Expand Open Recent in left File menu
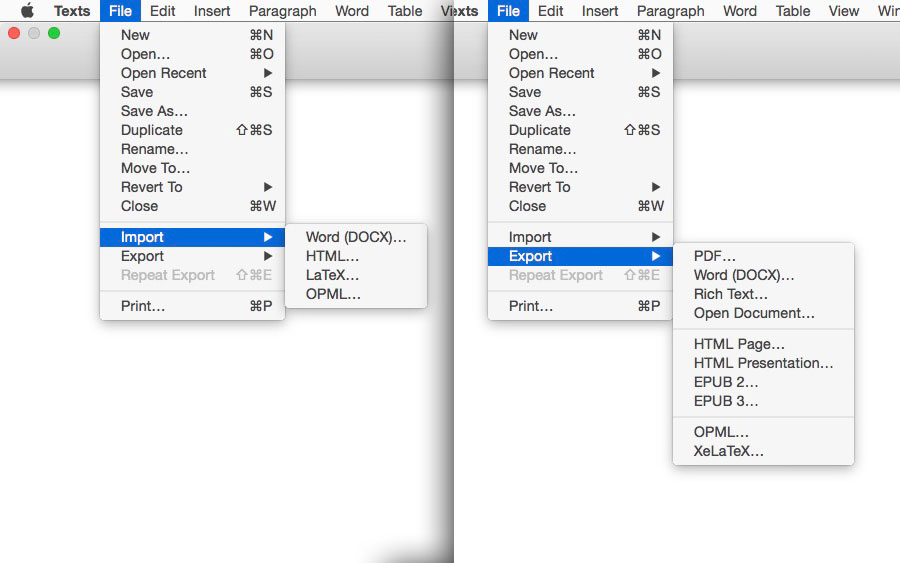The height and width of the screenshot is (563, 900). coord(192,73)
